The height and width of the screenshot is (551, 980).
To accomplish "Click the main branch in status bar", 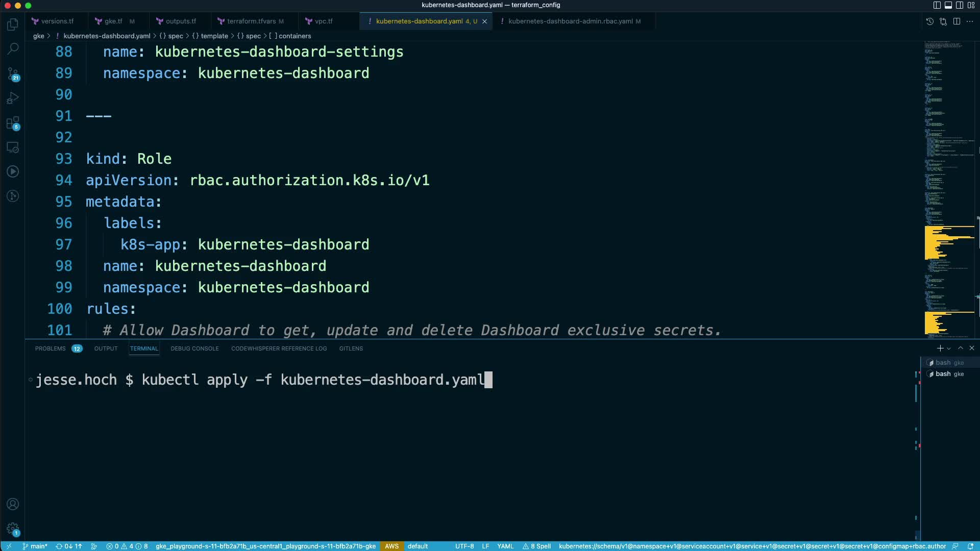I will coord(36,546).
